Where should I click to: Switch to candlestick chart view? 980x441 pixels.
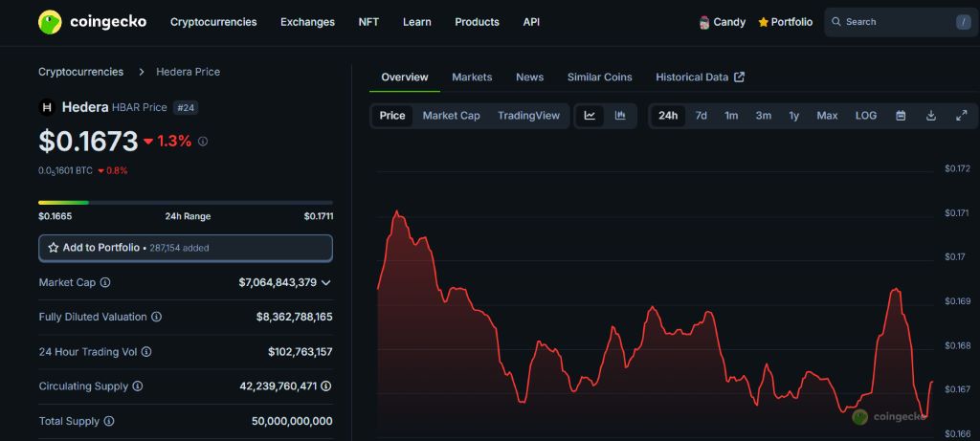click(x=620, y=116)
